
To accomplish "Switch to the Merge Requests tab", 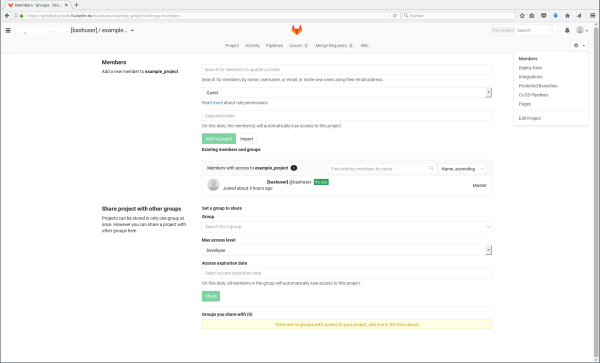I will [334, 46].
